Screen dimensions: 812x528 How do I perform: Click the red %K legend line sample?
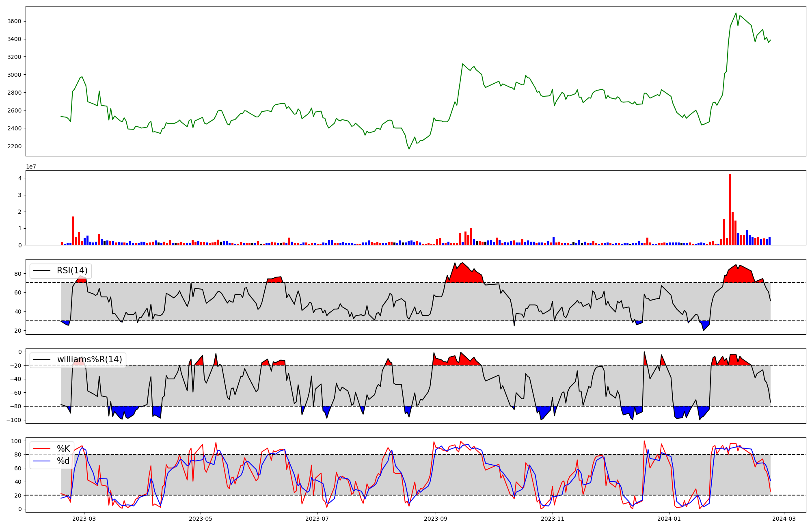click(41, 449)
